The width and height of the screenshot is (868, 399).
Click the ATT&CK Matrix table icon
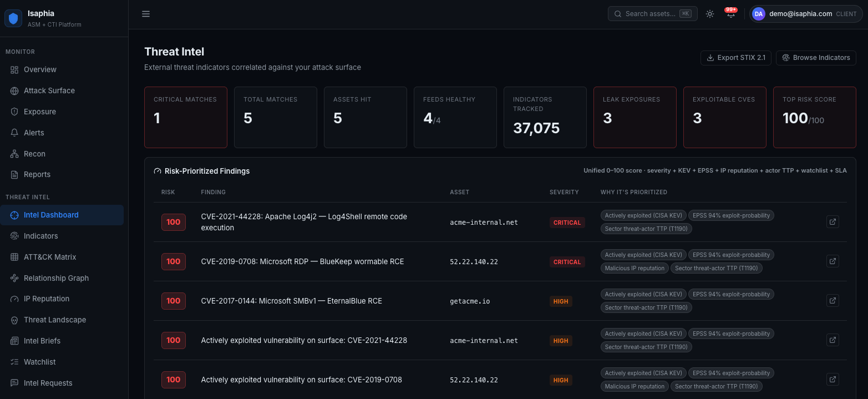(x=14, y=257)
